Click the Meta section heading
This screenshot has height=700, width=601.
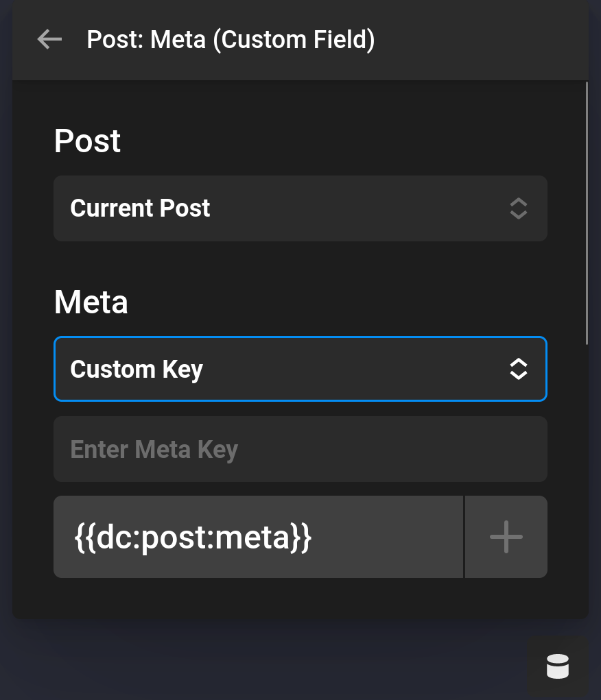[x=91, y=302]
